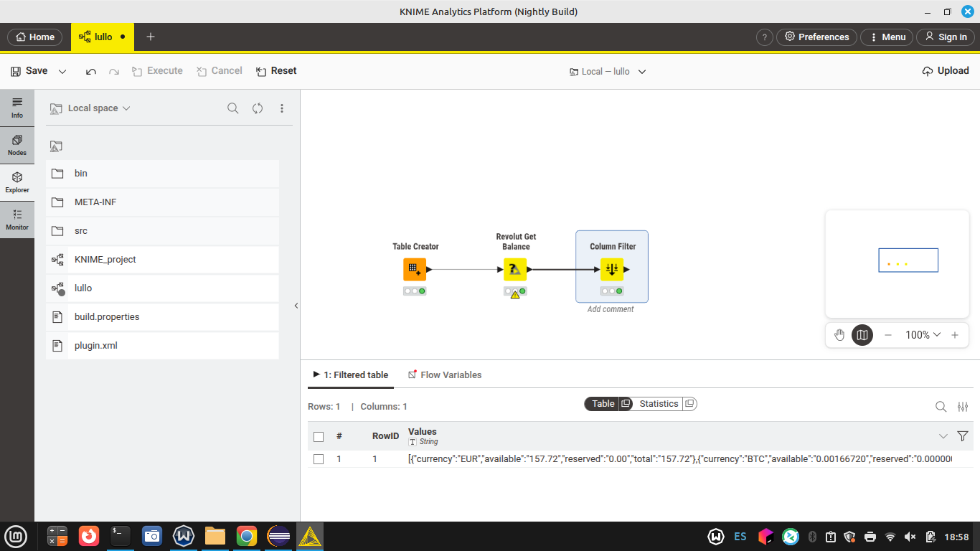Add comment below Column Filter node

tap(611, 309)
